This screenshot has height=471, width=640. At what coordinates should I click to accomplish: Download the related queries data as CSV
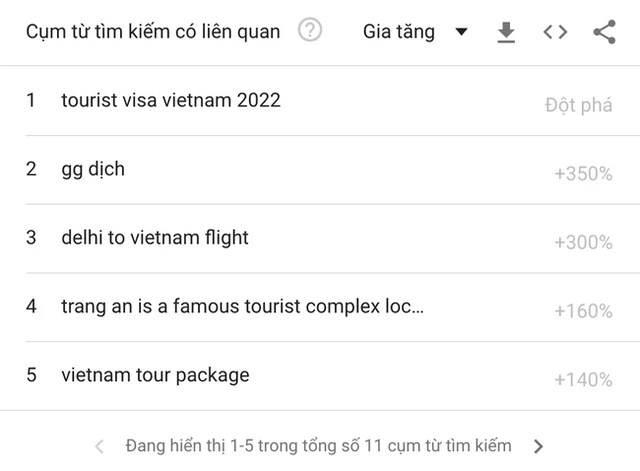[x=506, y=32]
